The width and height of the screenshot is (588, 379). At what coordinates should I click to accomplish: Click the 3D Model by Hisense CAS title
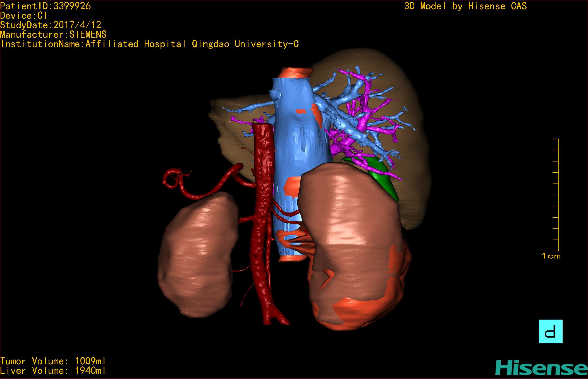point(465,6)
